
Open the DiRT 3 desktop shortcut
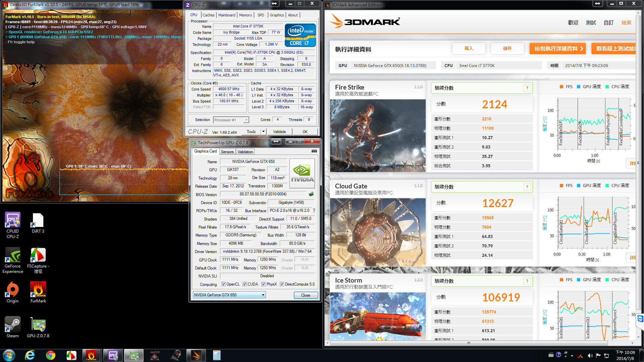(38, 223)
